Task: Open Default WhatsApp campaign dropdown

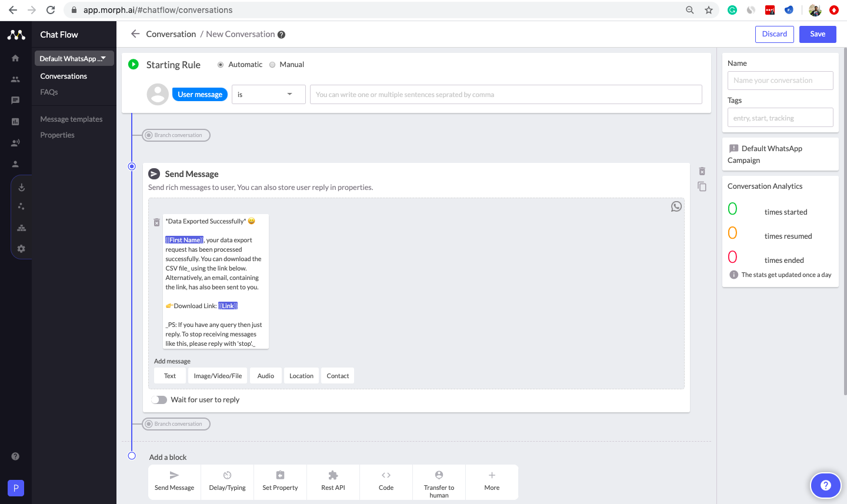Action: point(74,58)
